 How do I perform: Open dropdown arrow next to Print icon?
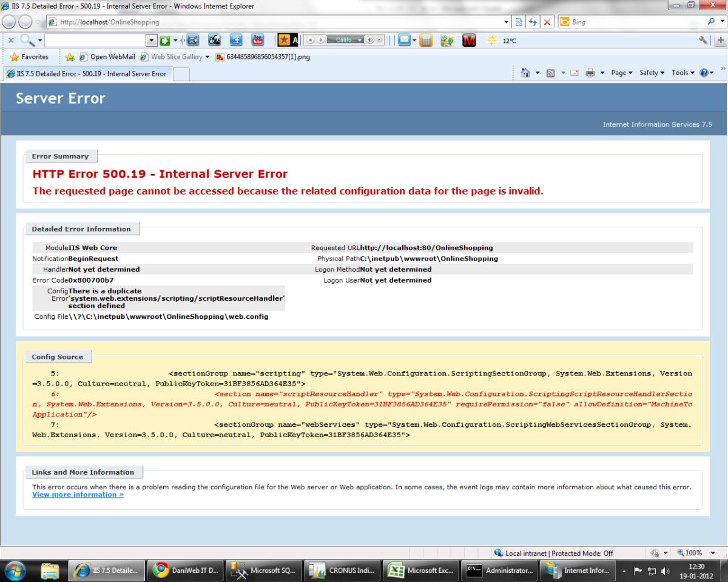[602, 73]
